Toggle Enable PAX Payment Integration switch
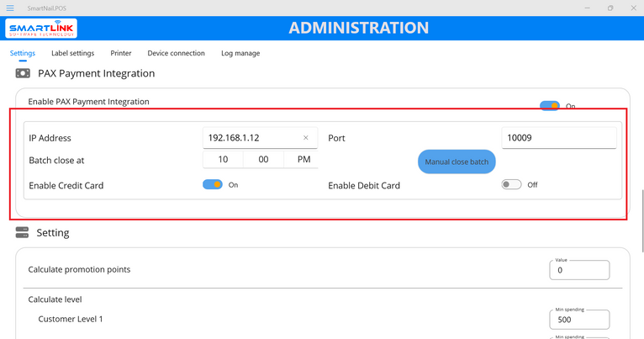The image size is (644, 339). pos(550,106)
